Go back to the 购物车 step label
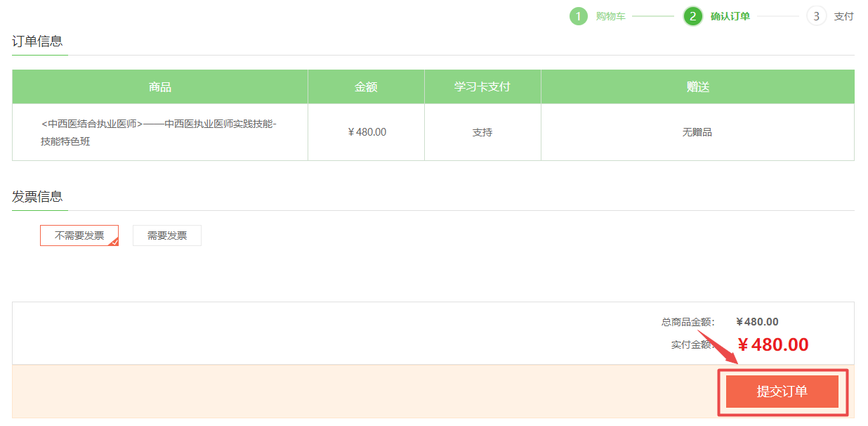The image size is (868, 426). (610, 16)
